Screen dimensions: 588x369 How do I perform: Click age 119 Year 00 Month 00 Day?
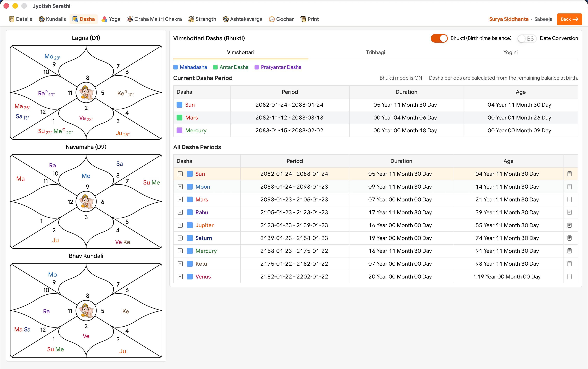pyautogui.click(x=507, y=277)
